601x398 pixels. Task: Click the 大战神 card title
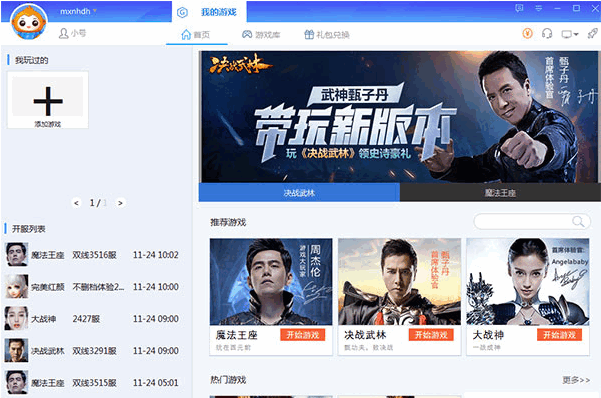tap(488, 335)
